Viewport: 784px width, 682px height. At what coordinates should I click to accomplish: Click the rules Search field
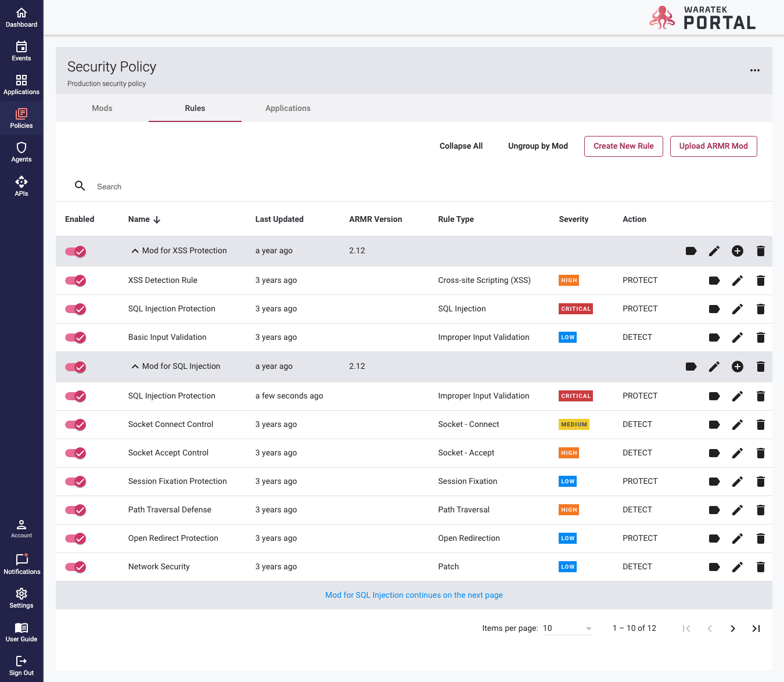(x=232, y=186)
